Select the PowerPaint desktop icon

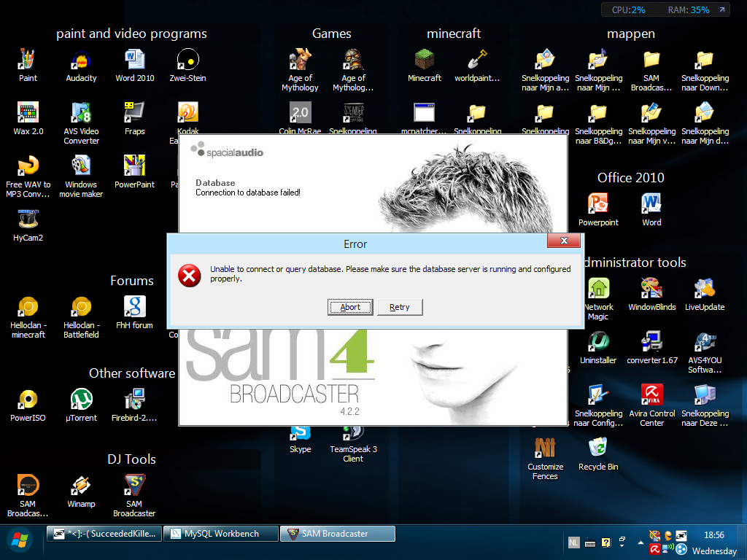coord(134,172)
